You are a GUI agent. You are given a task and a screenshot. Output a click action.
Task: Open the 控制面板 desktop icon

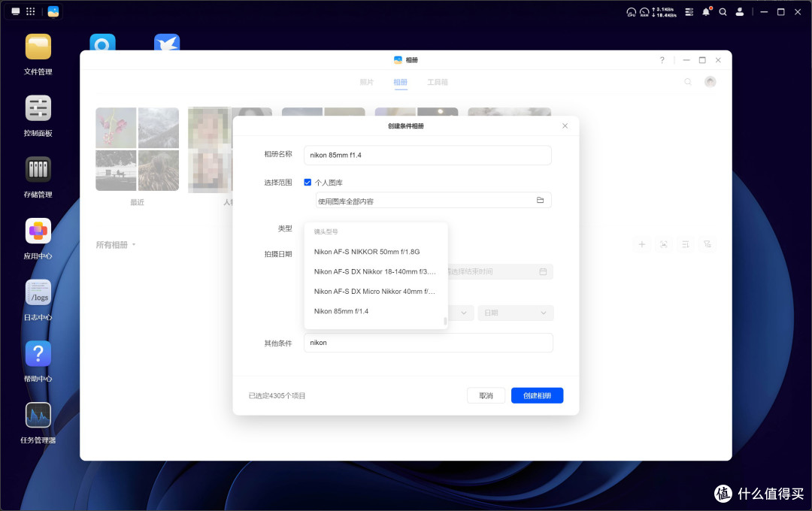[x=38, y=108]
